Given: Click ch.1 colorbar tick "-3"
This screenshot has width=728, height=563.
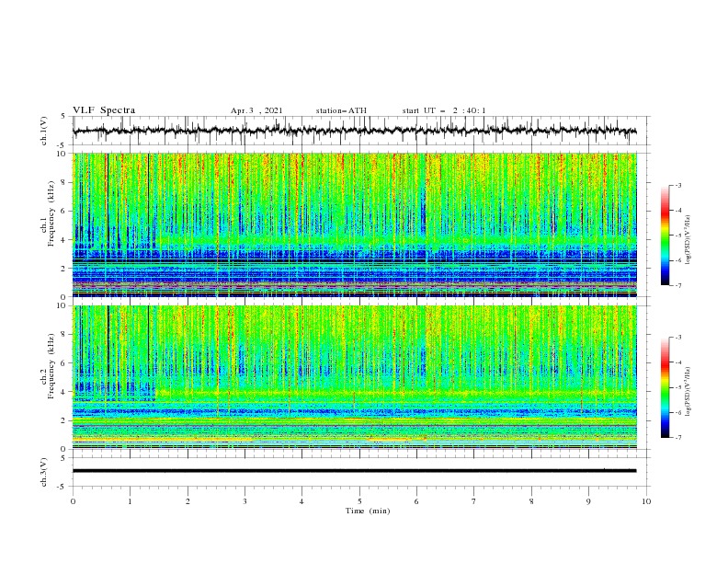Looking at the screenshot, I should [x=677, y=185].
